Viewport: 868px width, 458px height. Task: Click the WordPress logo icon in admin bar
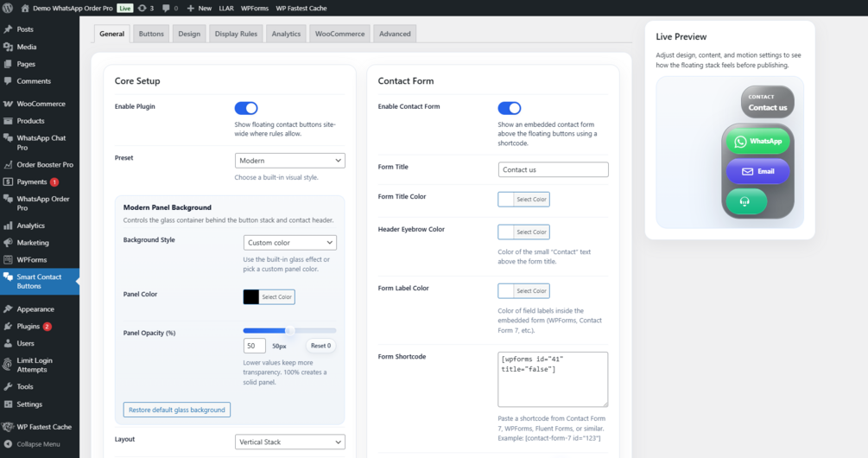(x=8, y=9)
